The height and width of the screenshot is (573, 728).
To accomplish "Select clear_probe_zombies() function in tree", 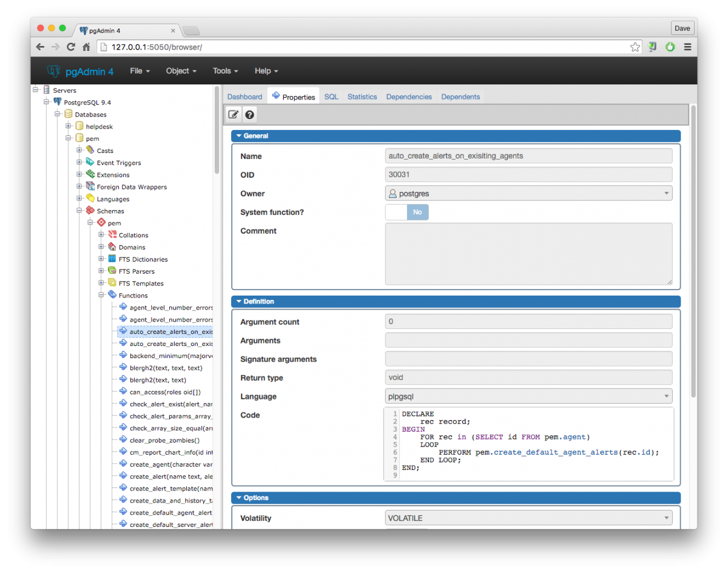I will 164,440.
